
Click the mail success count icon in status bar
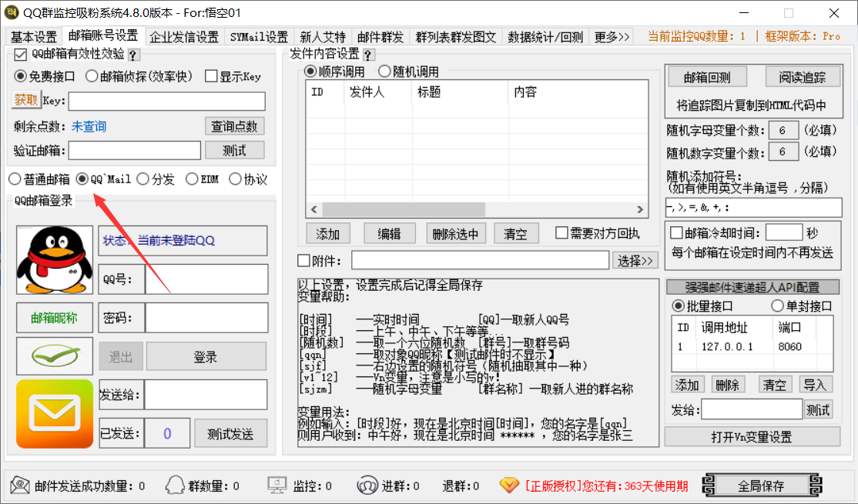(20, 485)
